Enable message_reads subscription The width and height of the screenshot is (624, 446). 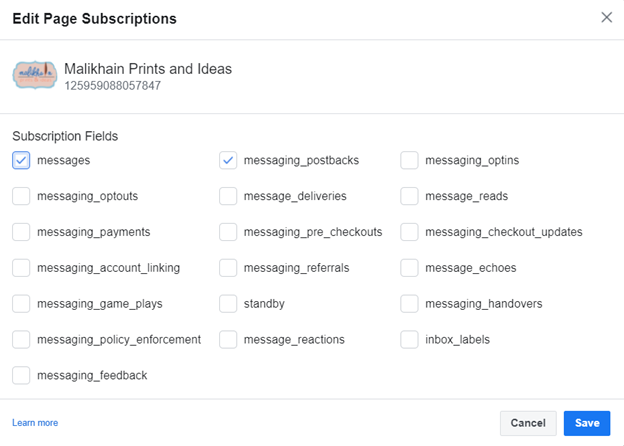pyautogui.click(x=409, y=196)
